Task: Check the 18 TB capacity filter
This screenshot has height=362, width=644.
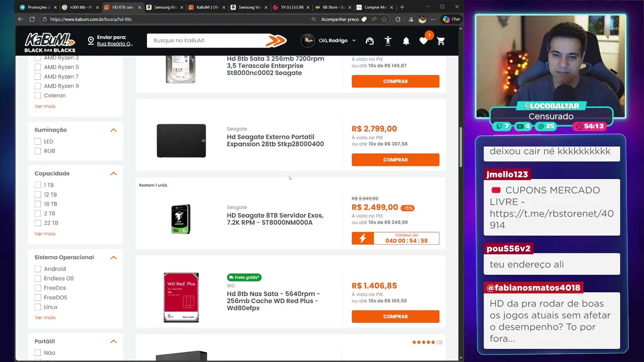Action: click(x=38, y=205)
